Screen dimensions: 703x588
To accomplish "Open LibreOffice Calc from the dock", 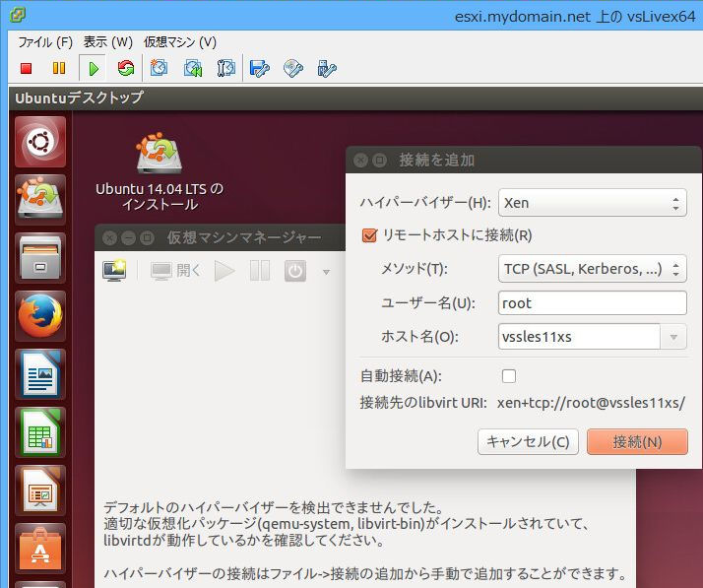I will click(x=40, y=432).
